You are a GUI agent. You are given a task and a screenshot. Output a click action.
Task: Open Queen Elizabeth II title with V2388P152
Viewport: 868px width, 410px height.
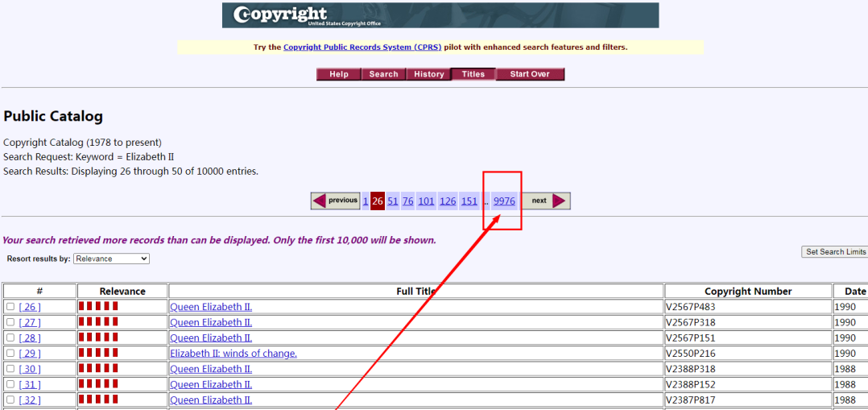[x=211, y=384]
